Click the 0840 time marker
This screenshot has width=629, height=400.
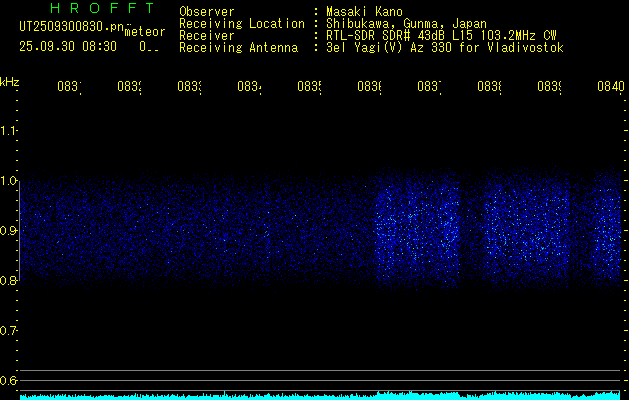(611, 87)
